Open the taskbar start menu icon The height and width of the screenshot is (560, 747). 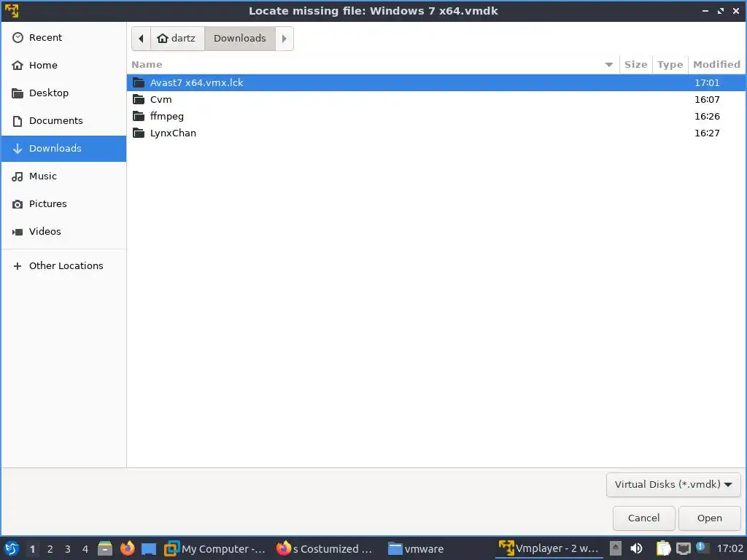[x=12, y=548]
